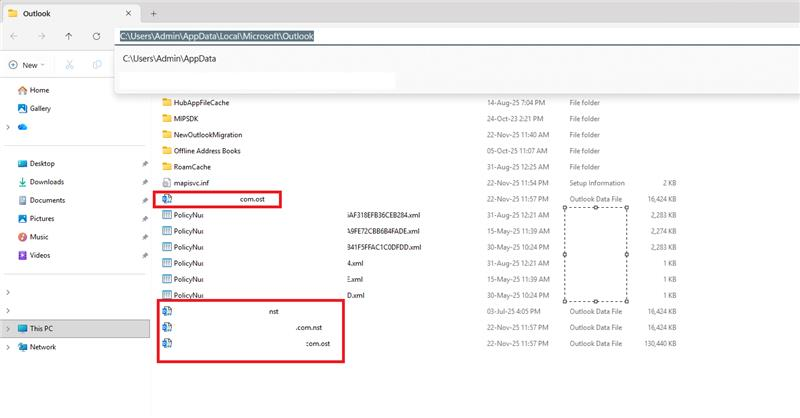Click the 14-Aug-25 7:04 PM date cell
Screen dimensions: 800x418
[x=516, y=103]
